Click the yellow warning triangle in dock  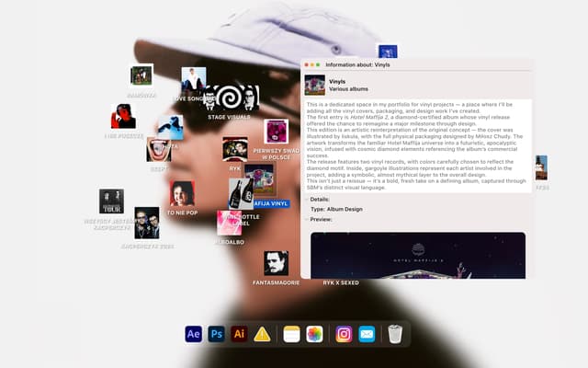click(262, 334)
